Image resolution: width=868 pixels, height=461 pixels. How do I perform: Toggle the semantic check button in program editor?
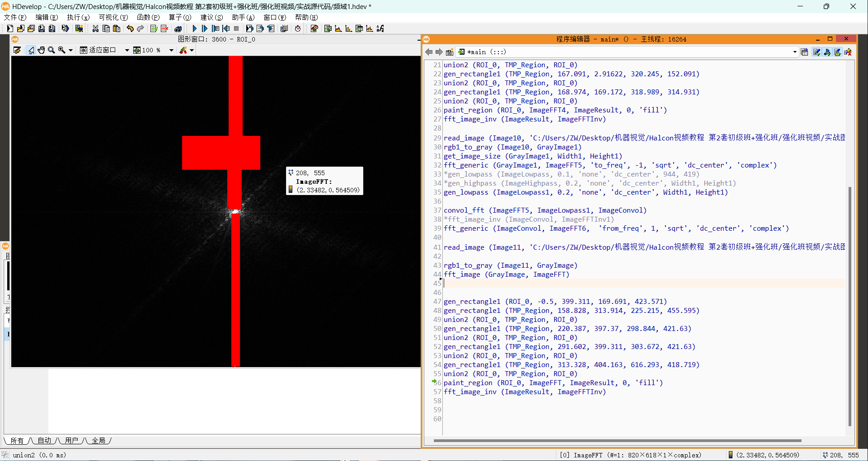(838, 52)
